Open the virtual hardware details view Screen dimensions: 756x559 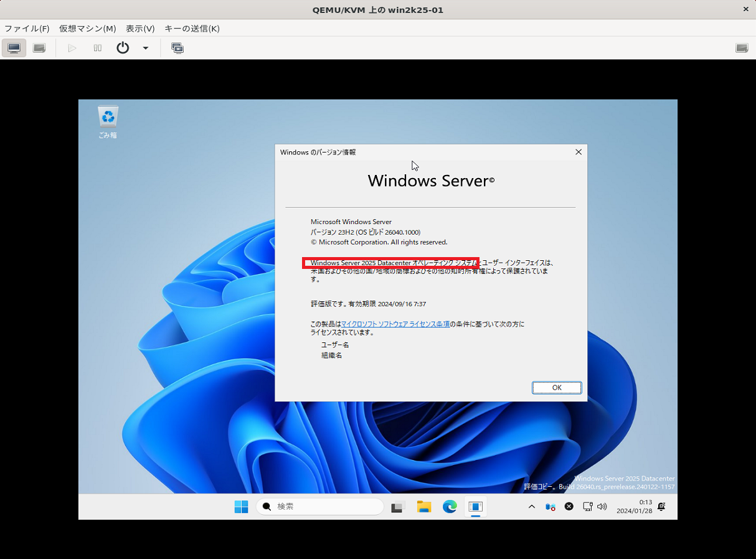pos(39,48)
